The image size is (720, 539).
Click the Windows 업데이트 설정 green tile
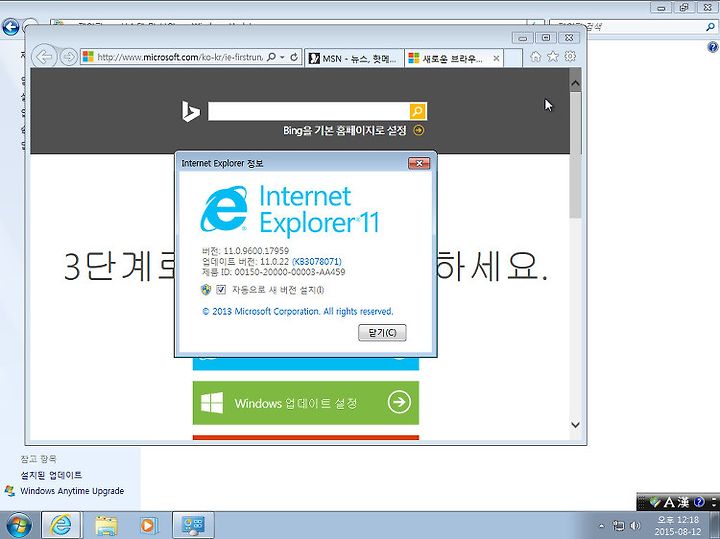click(x=306, y=403)
